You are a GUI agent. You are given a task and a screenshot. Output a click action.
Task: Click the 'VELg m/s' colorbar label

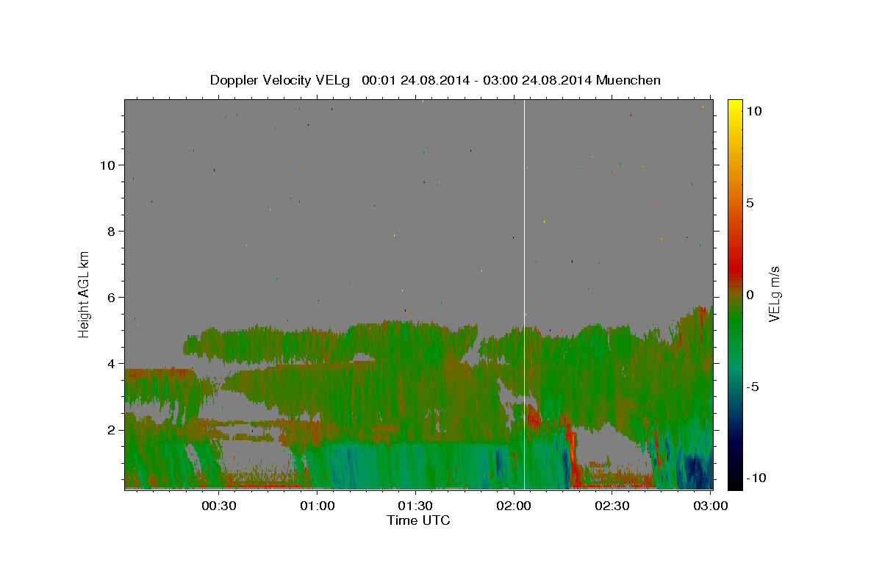point(774,293)
